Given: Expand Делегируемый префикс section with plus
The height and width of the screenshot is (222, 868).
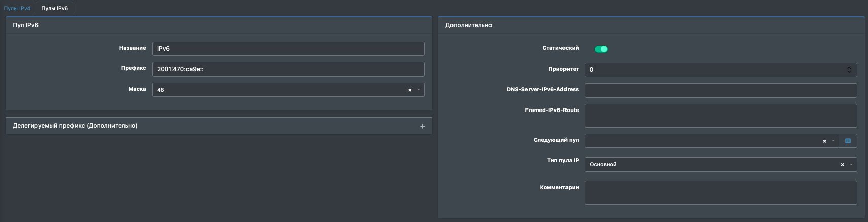Looking at the screenshot, I should tap(422, 126).
